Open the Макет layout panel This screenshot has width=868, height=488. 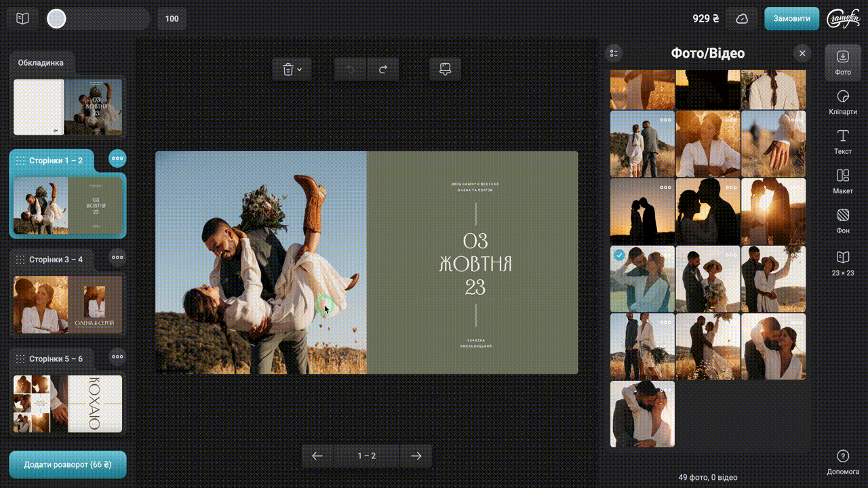tap(843, 180)
